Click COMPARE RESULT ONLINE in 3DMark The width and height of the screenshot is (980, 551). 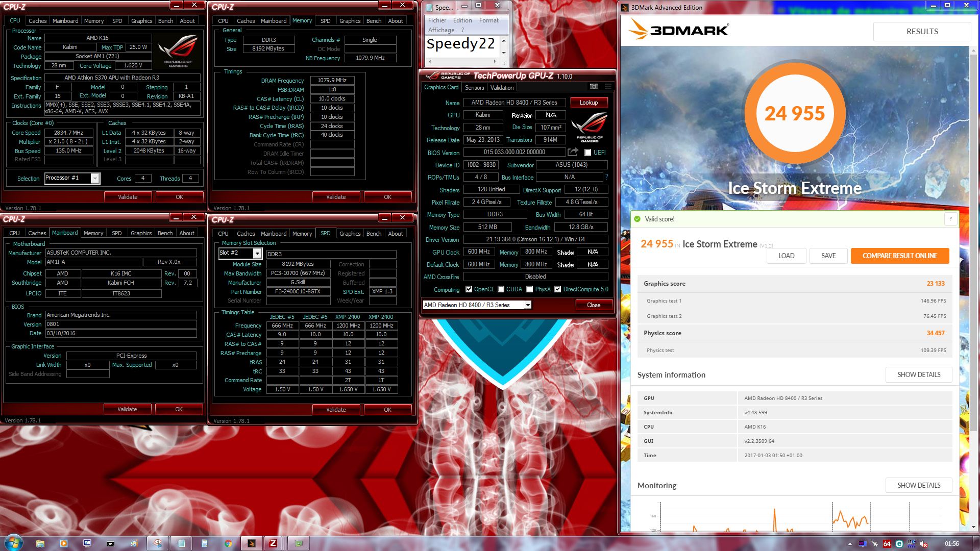[900, 256]
